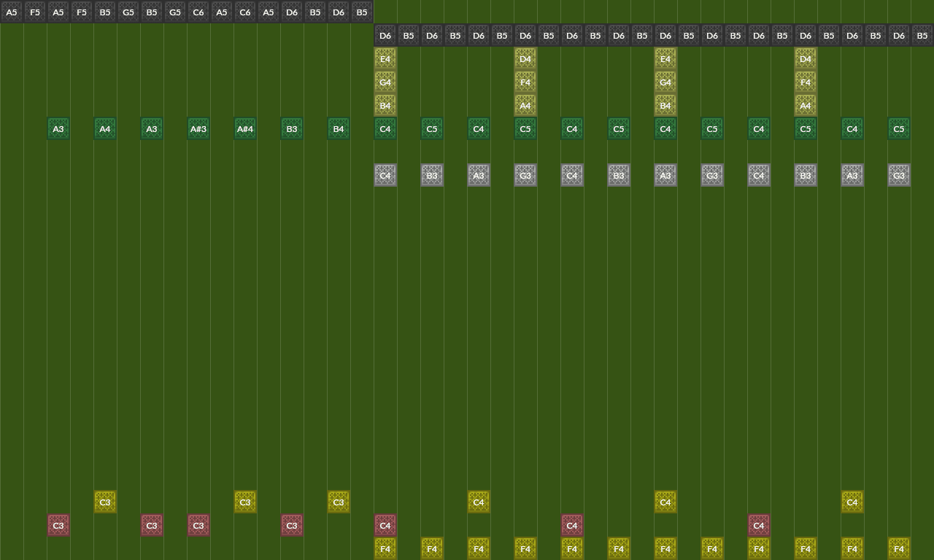The image size is (934, 560).
Task: Click the last B5 note in the second row
Action: point(922,35)
